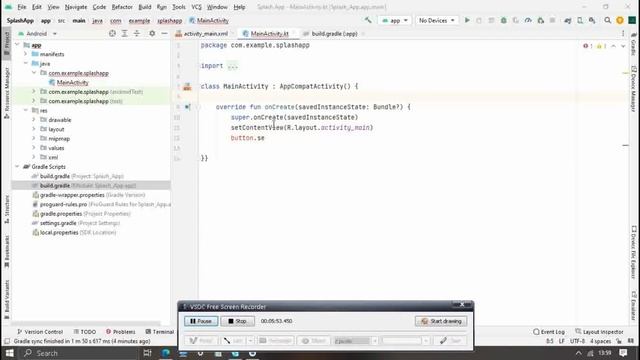Select opened file target icon in Project panel
Viewport: 640px width, 360px height.
pyautogui.click(x=112, y=33)
